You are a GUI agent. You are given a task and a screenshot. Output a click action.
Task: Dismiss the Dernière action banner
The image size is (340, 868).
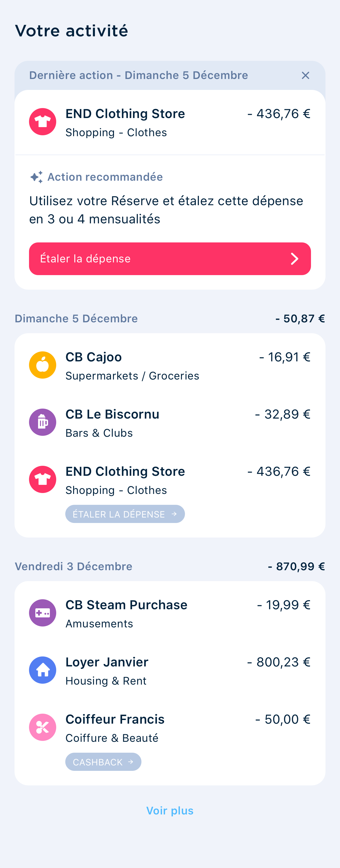pyautogui.click(x=305, y=75)
